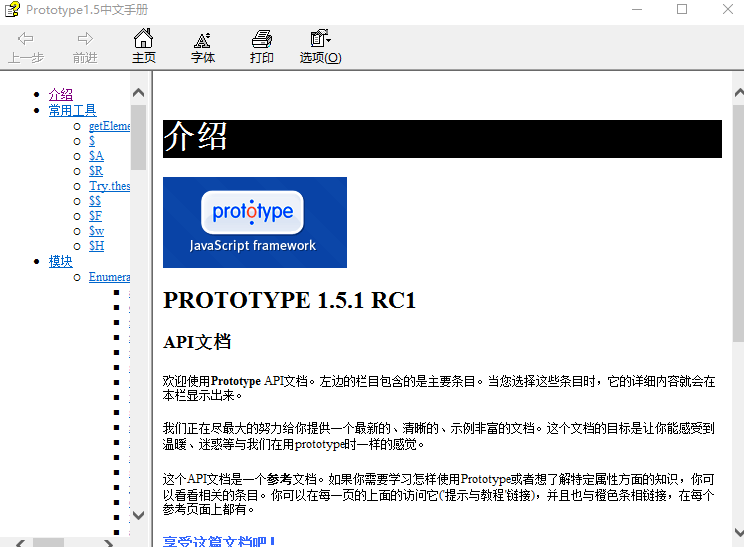Open the $R utility link

pyautogui.click(x=96, y=171)
